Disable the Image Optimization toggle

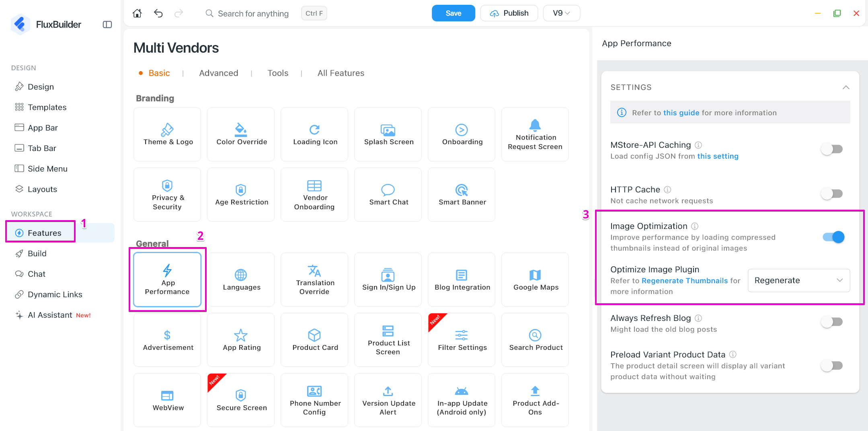833,237
